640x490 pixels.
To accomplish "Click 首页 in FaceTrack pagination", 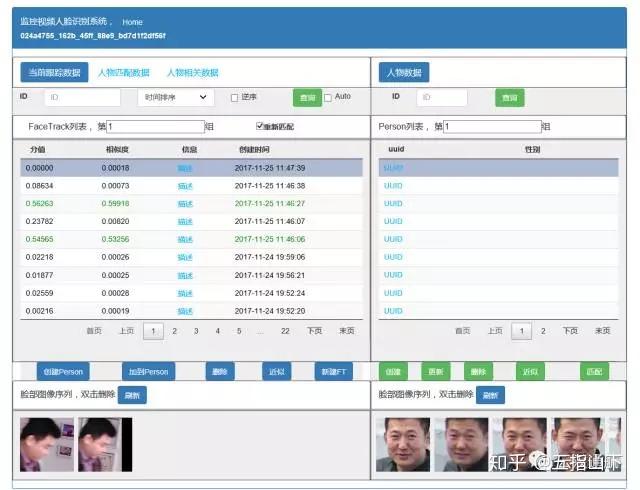I will pyautogui.click(x=94, y=331).
